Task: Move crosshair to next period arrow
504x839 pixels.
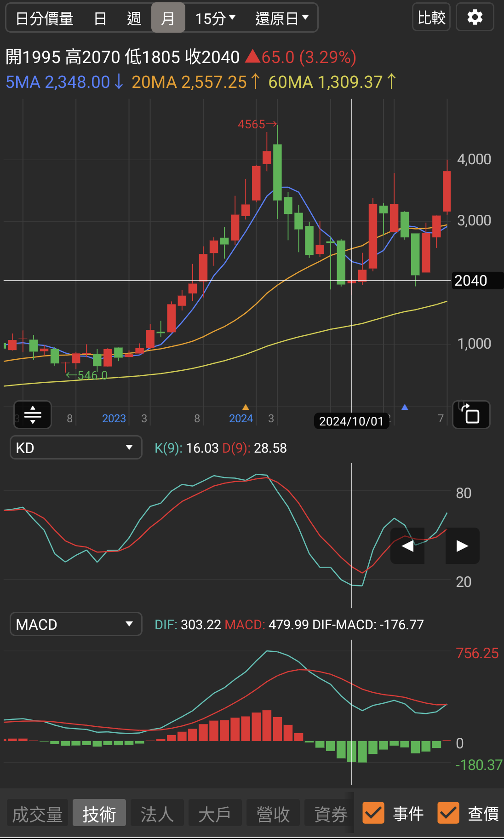Action: tap(462, 546)
